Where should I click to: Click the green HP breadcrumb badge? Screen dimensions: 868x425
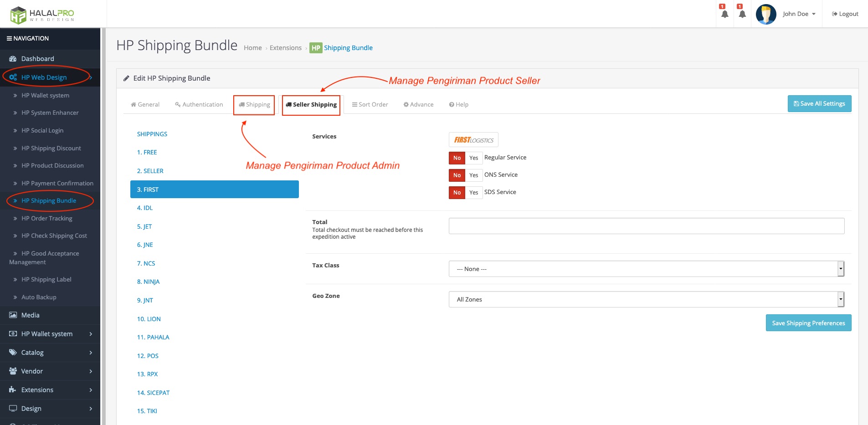316,48
